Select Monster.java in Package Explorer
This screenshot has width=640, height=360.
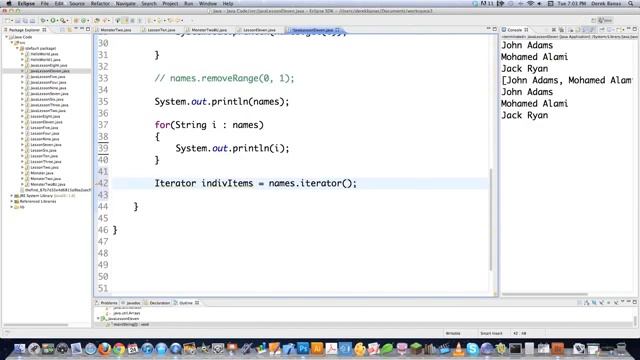click(x=42, y=173)
